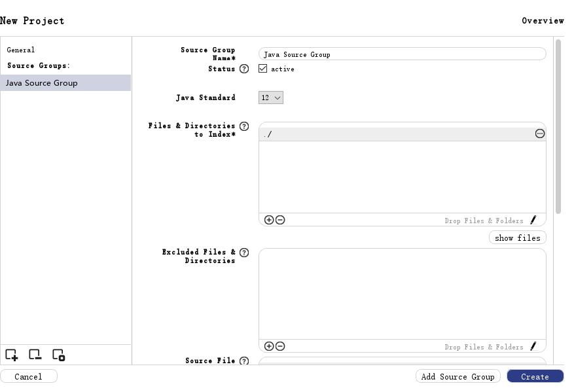This screenshot has height=392, width=574.
Task: Add an entry to the Excluded Files list
Action: pos(269,346)
